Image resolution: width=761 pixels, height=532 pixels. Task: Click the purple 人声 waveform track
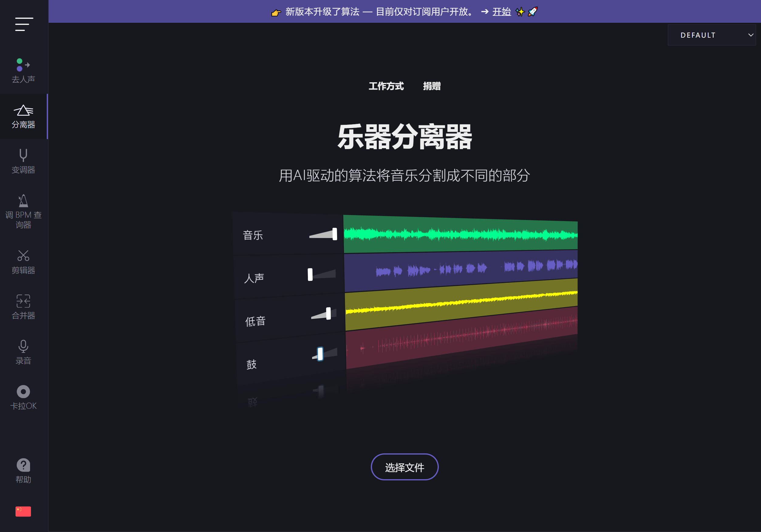(461, 270)
